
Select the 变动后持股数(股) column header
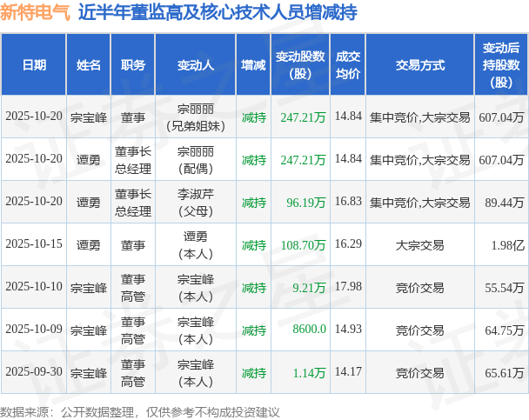point(501,64)
